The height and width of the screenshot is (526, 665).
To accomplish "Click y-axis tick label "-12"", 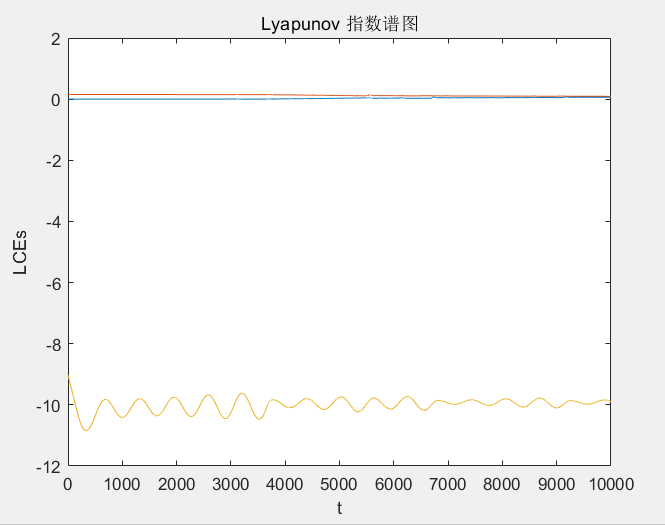I will pyautogui.click(x=49, y=467).
